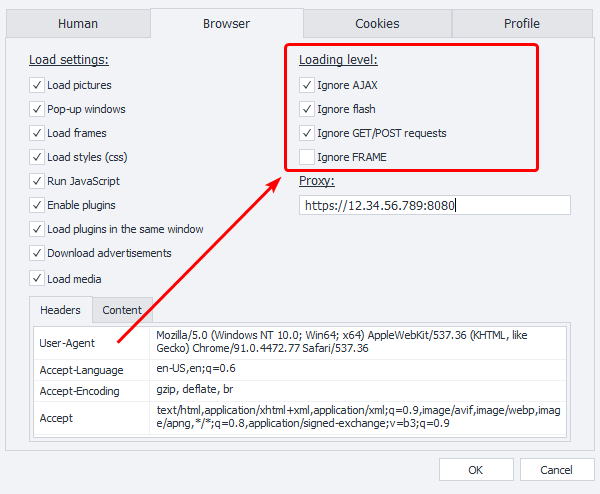Toggle the Load frames checkbox
The height and width of the screenshot is (494, 600).
tap(37, 133)
